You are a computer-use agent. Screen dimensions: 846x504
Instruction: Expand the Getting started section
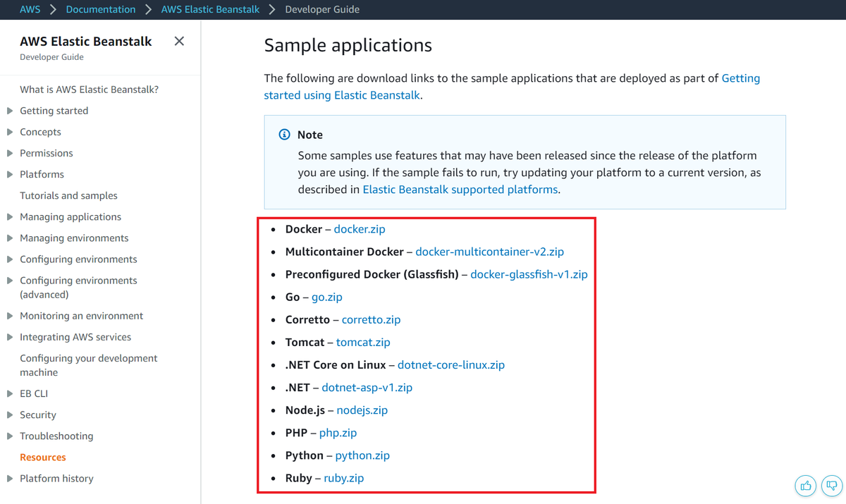10,111
